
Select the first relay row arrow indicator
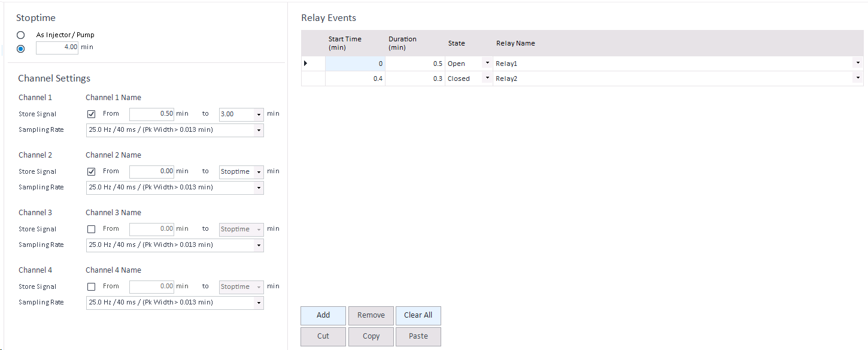tap(306, 63)
